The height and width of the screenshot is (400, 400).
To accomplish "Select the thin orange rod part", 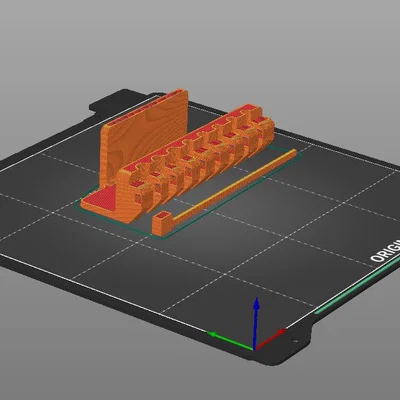I will (x=224, y=192).
